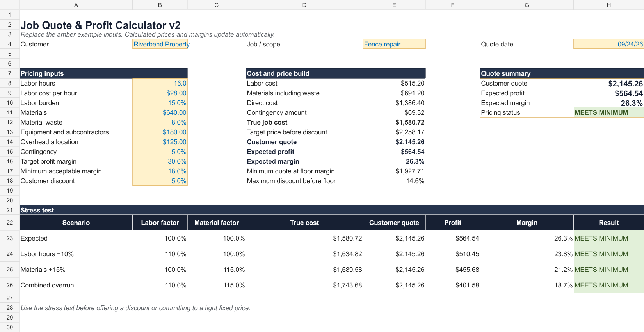The height and width of the screenshot is (332, 644).
Task: Click the stress test usage note in row 28
Action: click(x=135, y=308)
